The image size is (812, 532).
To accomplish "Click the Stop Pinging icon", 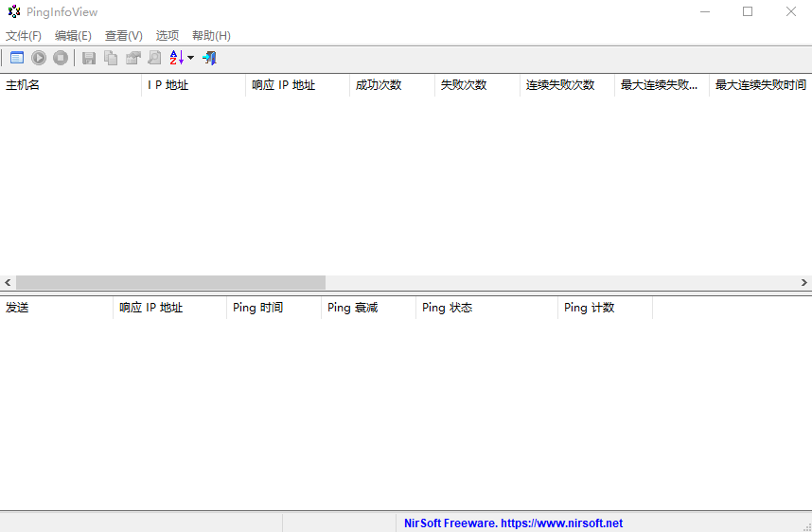I will [61, 58].
